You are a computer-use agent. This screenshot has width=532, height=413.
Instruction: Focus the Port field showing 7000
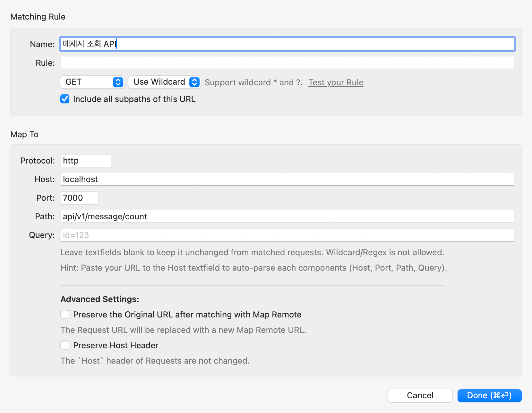pyautogui.click(x=79, y=198)
